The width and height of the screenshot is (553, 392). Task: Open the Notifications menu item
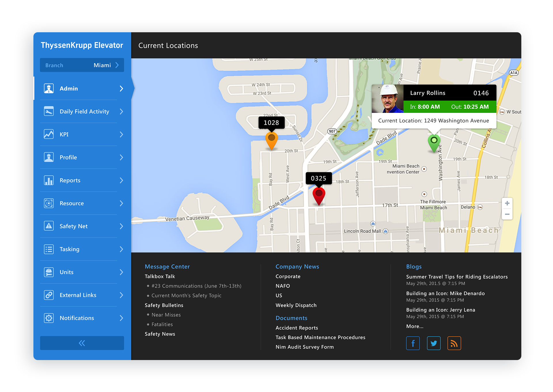click(x=83, y=318)
